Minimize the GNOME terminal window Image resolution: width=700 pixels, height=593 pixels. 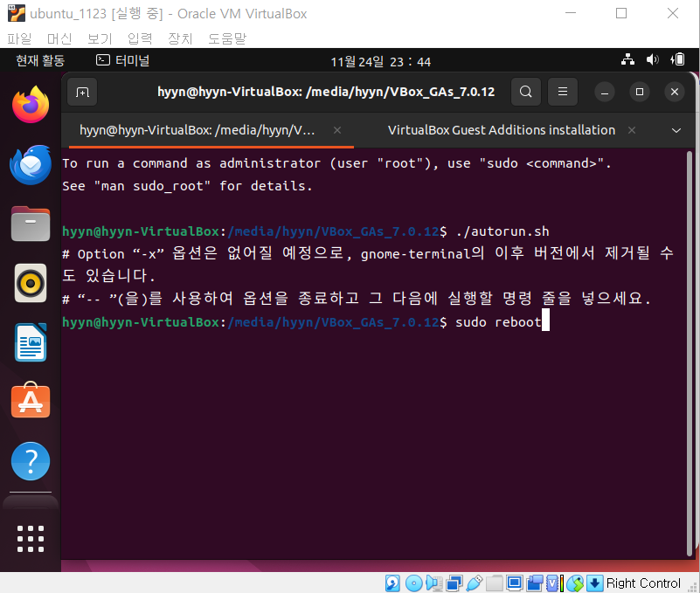click(x=605, y=92)
